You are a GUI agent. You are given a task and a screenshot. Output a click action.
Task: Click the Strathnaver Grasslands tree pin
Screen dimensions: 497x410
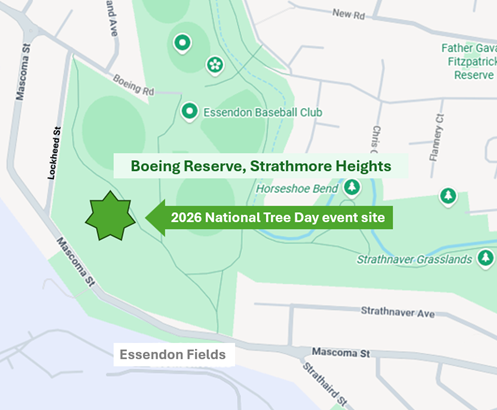[x=485, y=259]
